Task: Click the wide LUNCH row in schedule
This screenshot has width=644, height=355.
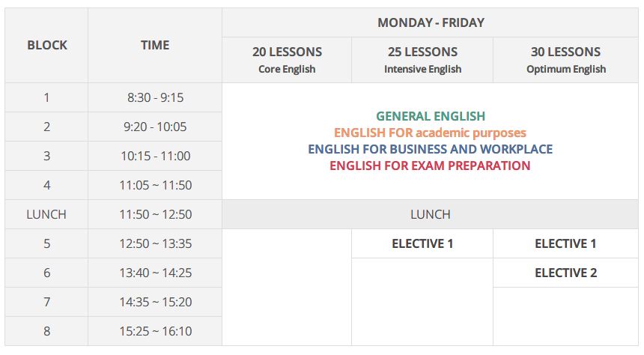Action: click(431, 214)
